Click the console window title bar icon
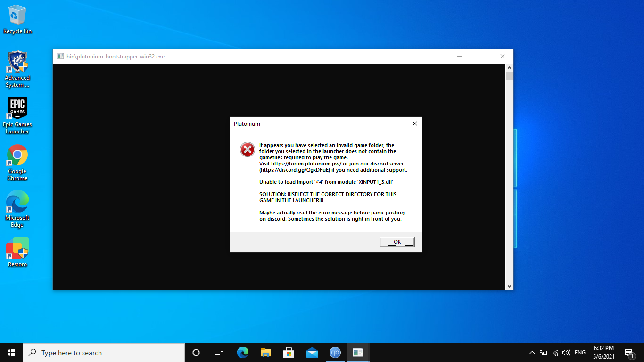 (x=60, y=56)
